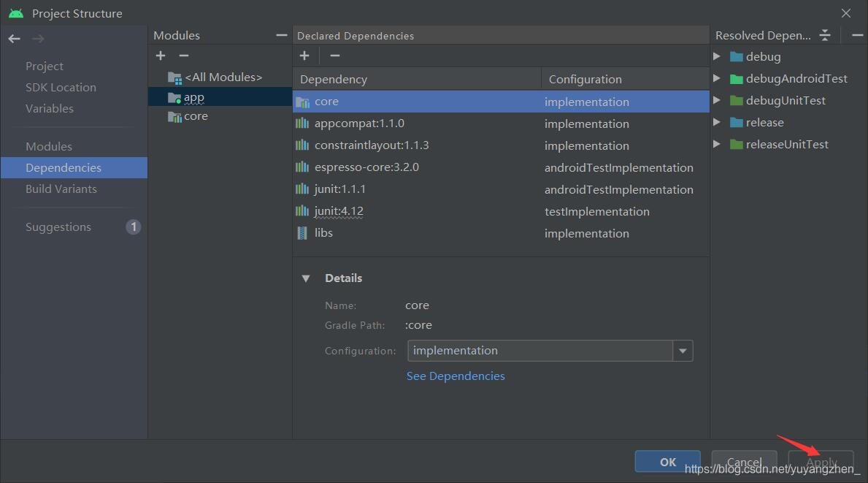This screenshot has height=483, width=868.
Task: Click the Suggestions count badge 1
Action: [x=134, y=227]
